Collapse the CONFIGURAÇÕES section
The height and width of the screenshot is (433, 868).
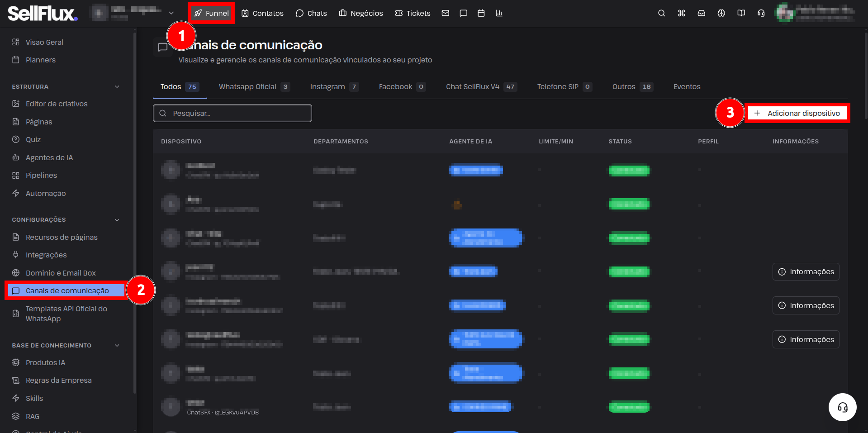tap(117, 220)
